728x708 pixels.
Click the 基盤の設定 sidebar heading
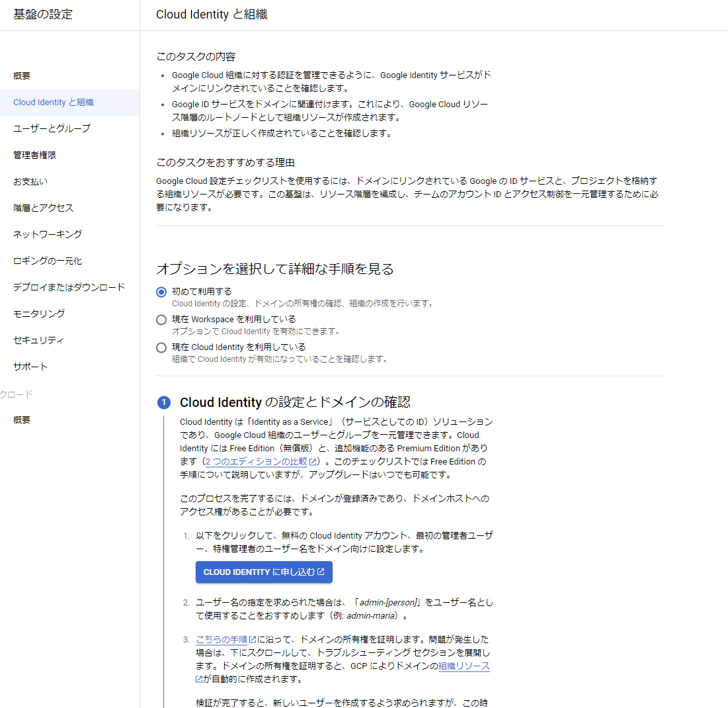pos(43,15)
